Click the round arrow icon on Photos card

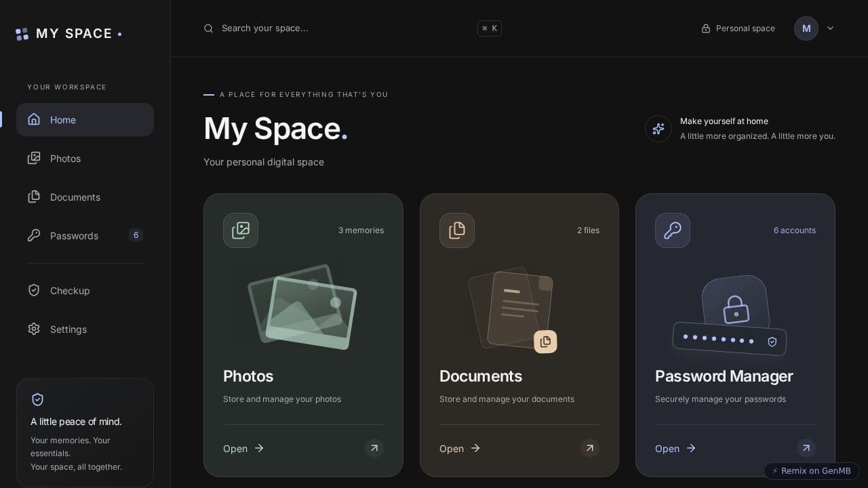(374, 448)
